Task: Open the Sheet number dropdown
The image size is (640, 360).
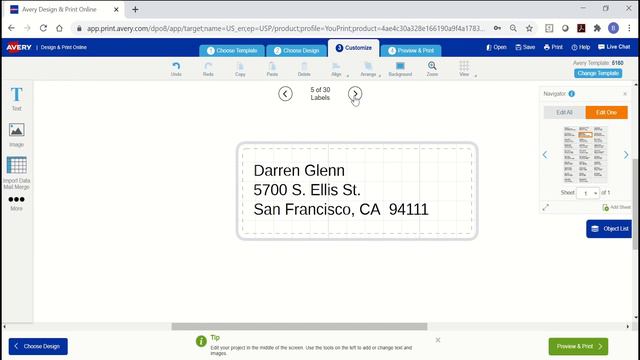Action: 588,193
